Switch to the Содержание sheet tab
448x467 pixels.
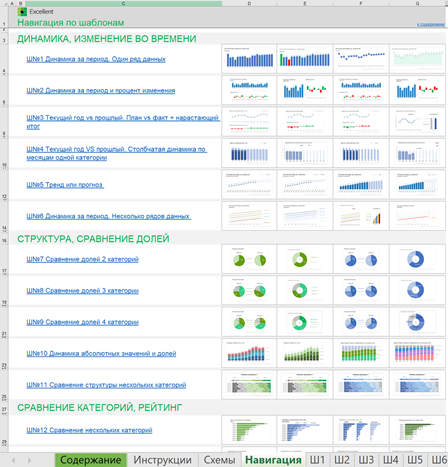coord(91,460)
